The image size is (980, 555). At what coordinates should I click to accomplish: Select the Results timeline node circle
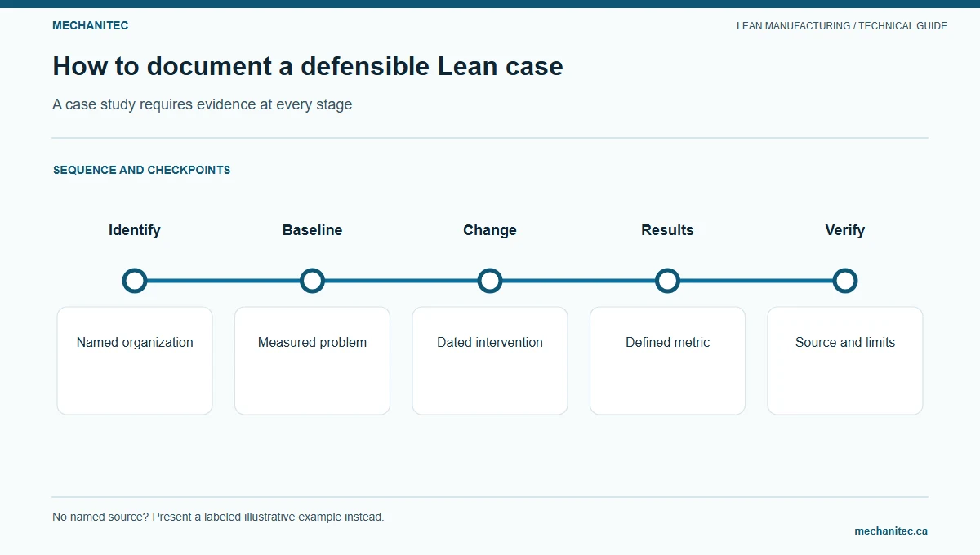click(x=667, y=281)
